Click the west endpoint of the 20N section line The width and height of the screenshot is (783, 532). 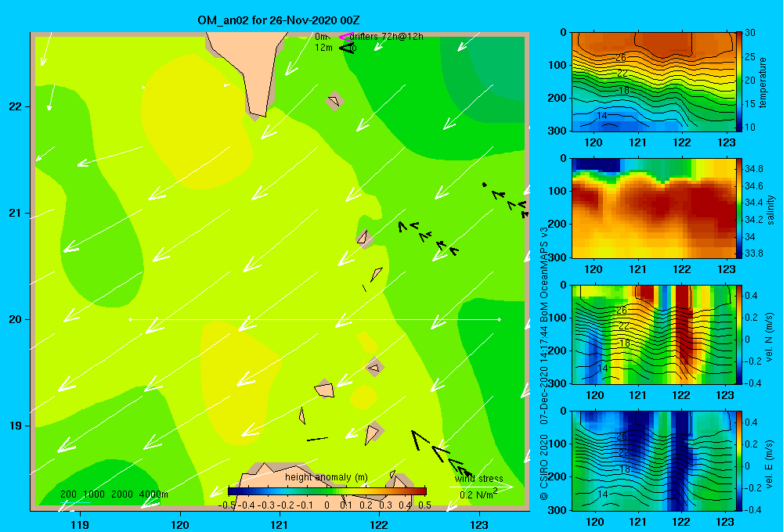130,319
